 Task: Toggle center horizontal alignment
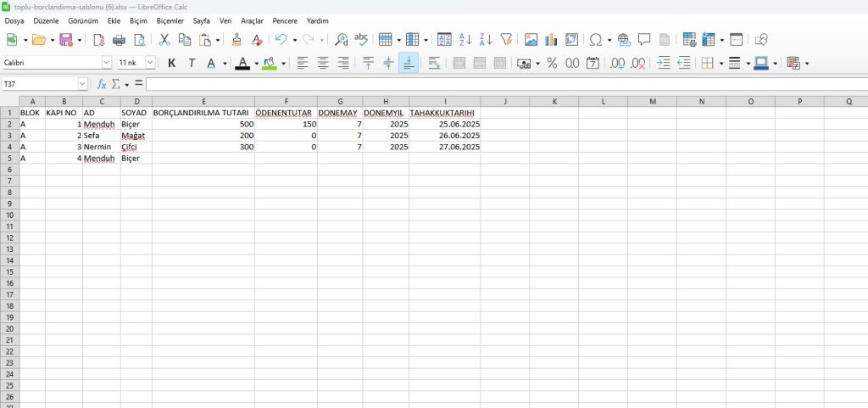(323, 63)
